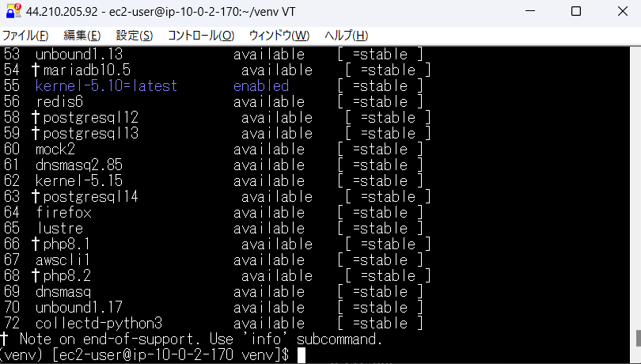641x364 pixels.
Task: Click the word available in the lustre row
Action: [x=269, y=228]
